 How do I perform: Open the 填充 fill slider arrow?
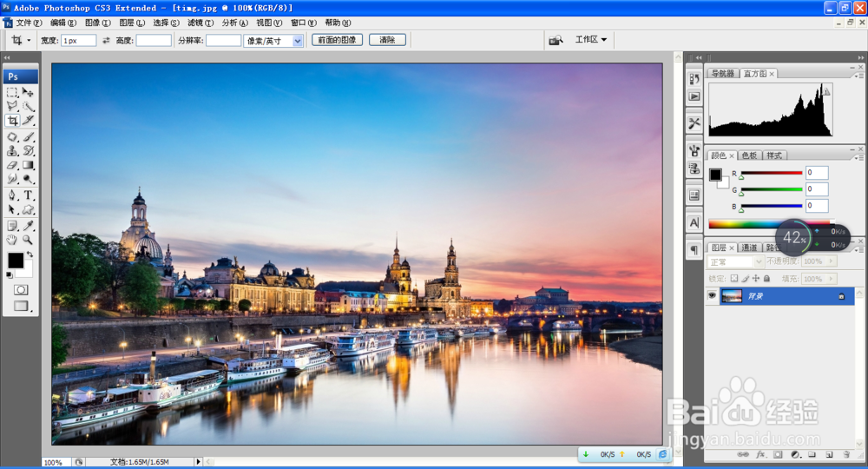click(x=831, y=279)
